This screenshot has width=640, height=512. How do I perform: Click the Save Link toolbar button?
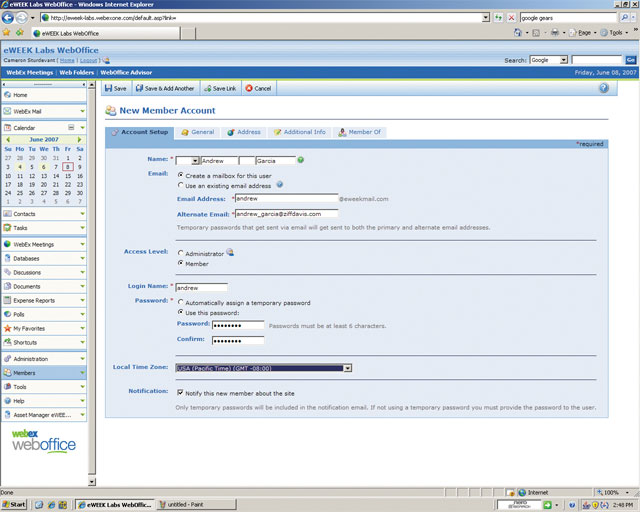point(220,88)
